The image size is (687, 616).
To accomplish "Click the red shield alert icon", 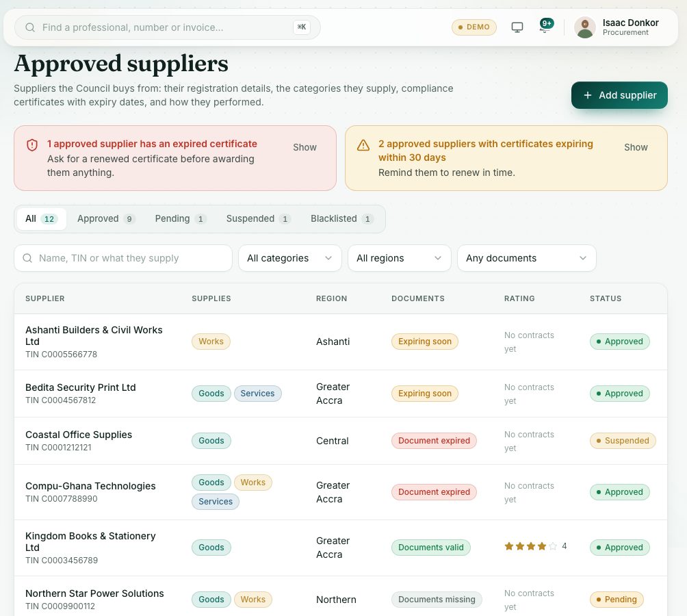I will [32, 145].
